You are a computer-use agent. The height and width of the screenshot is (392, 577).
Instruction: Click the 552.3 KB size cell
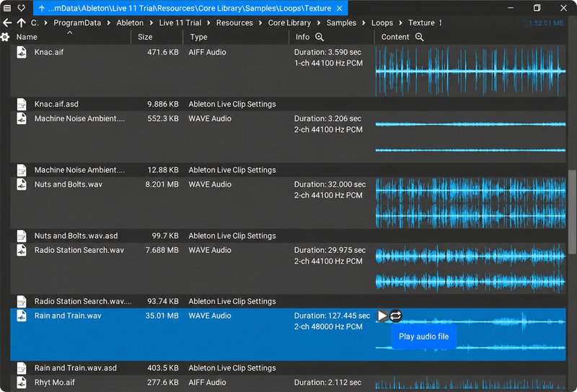pyautogui.click(x=163, y=118)
